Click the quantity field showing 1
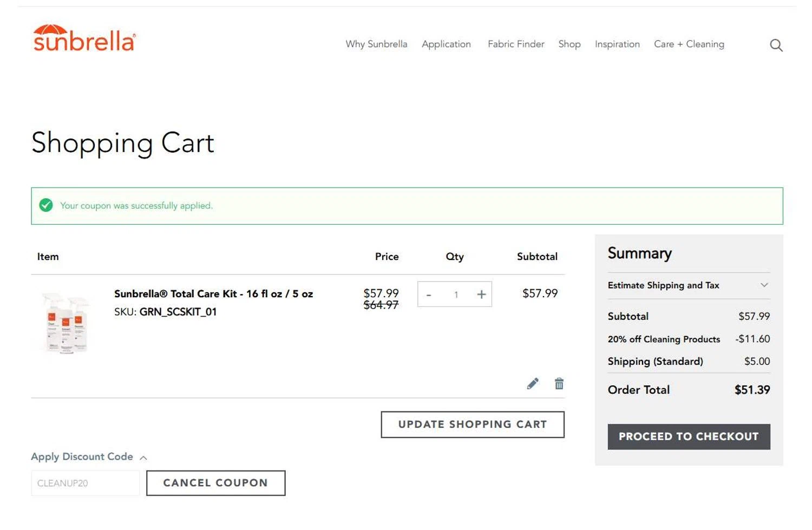812x530 pixels. click(x=456, y=295)
